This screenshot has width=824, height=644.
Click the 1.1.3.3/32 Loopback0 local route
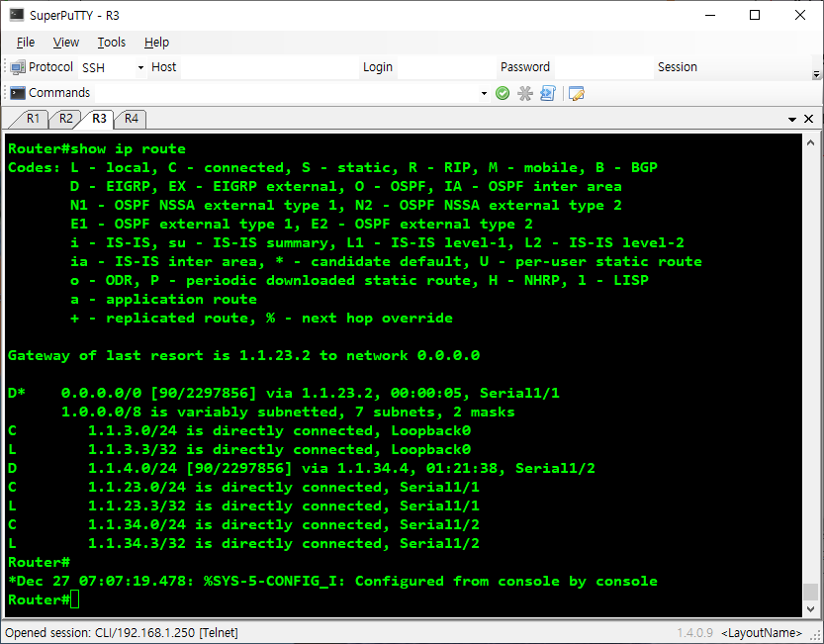[239, 449]
